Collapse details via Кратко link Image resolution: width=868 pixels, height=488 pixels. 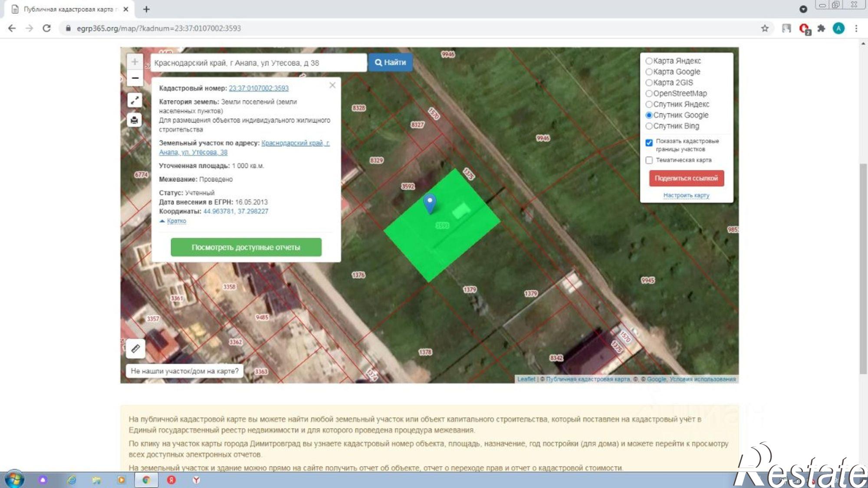point(176,221)
